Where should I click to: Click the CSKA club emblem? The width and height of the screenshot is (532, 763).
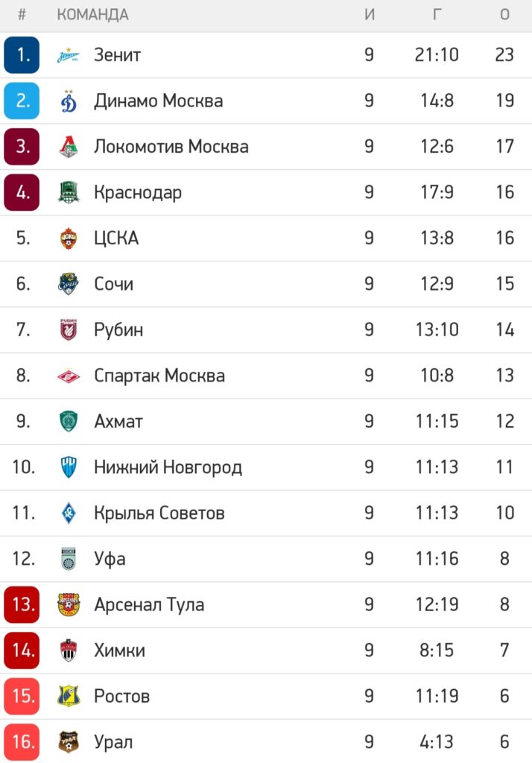(x=69, y=238)
